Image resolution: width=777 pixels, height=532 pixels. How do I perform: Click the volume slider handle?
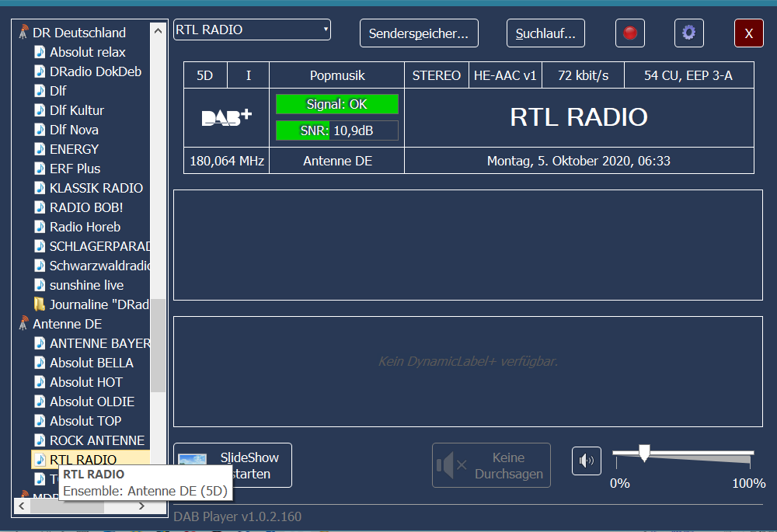[643, 453]
